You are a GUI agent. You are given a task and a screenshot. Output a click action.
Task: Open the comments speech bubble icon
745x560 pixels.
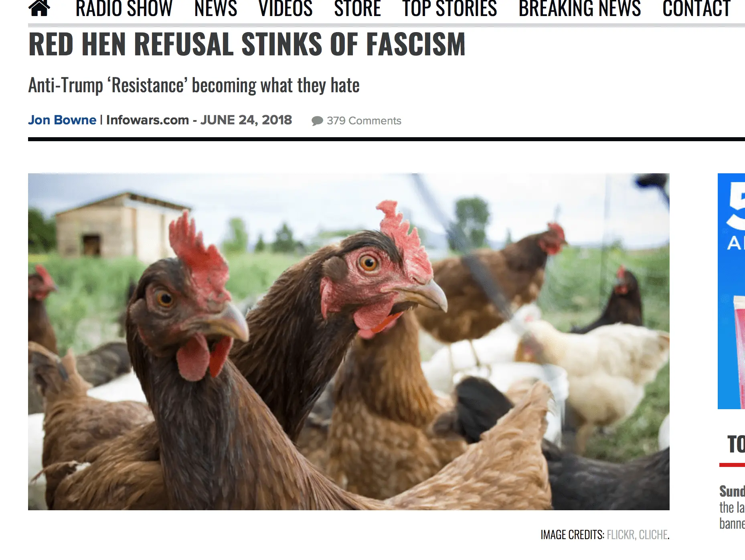[x=317, y=121]
